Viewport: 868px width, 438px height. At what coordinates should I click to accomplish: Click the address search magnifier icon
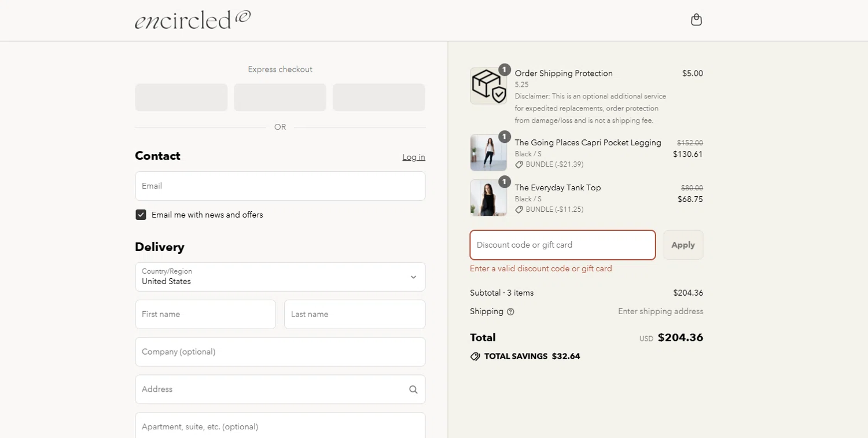tap(413, 389)
